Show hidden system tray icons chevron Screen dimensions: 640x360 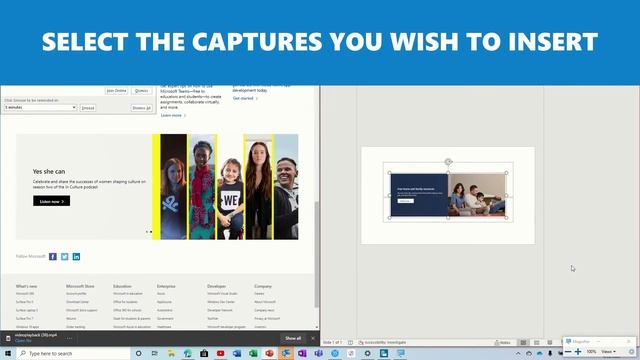518,353
